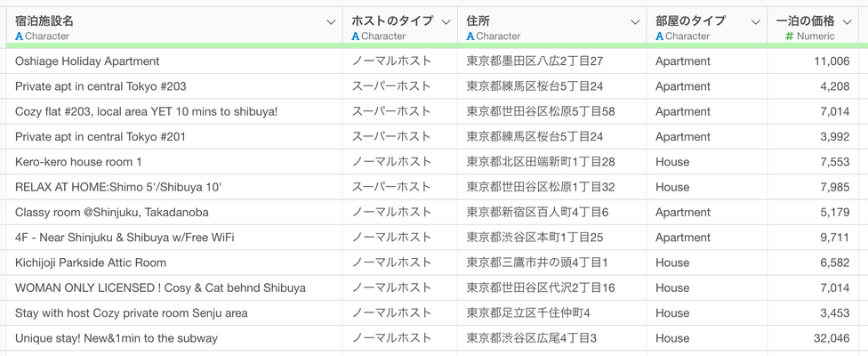Click the Character type icon under ホストのタイプ

pos(356,36)
